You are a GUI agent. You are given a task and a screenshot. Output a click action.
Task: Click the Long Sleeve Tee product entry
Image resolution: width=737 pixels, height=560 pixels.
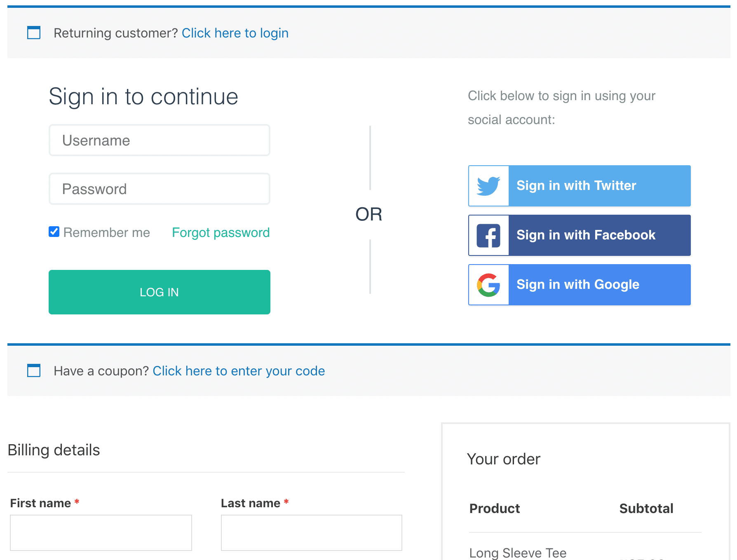click(x=518, y=553)
